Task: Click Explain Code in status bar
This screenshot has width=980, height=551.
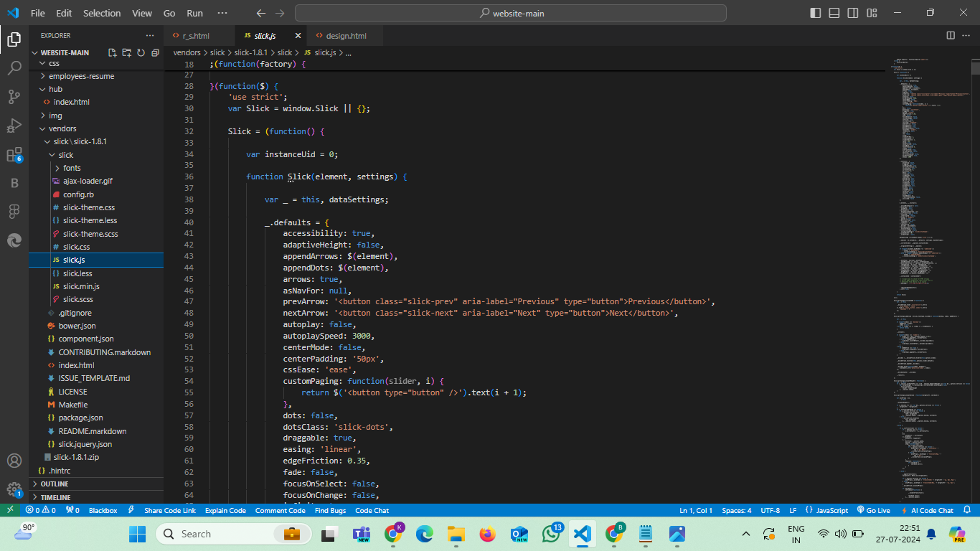Action: point(225,510)
